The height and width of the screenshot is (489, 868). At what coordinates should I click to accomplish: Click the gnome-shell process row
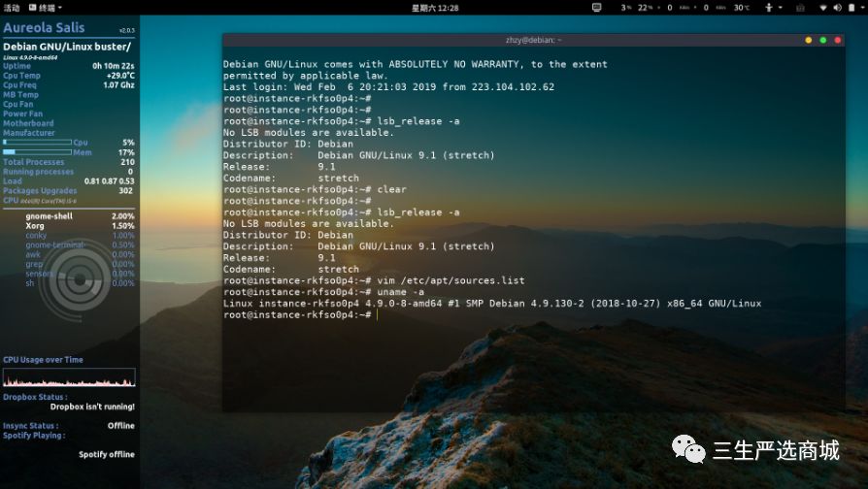[80, 216]
